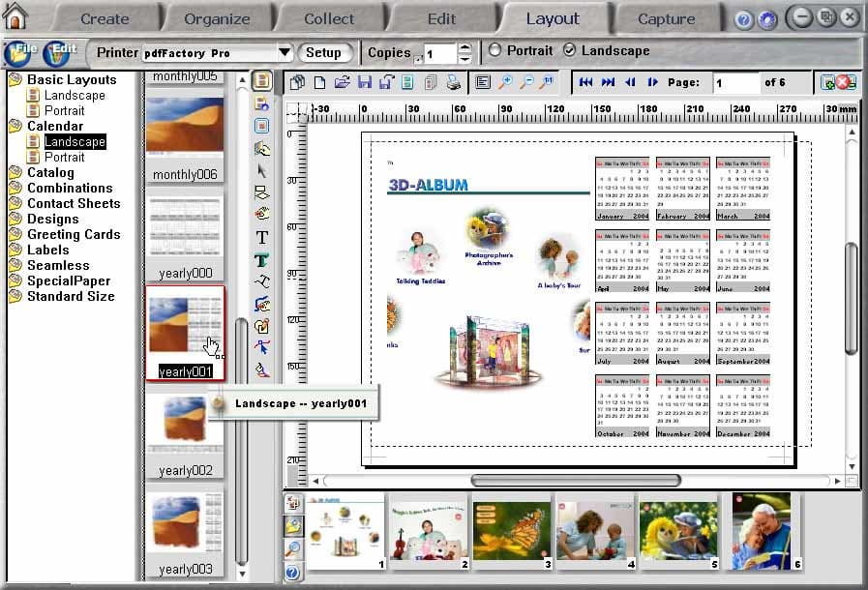Expand the SpecialPaper folder
This screenshot has width=868, height=590.
click(x=60, y=281)
